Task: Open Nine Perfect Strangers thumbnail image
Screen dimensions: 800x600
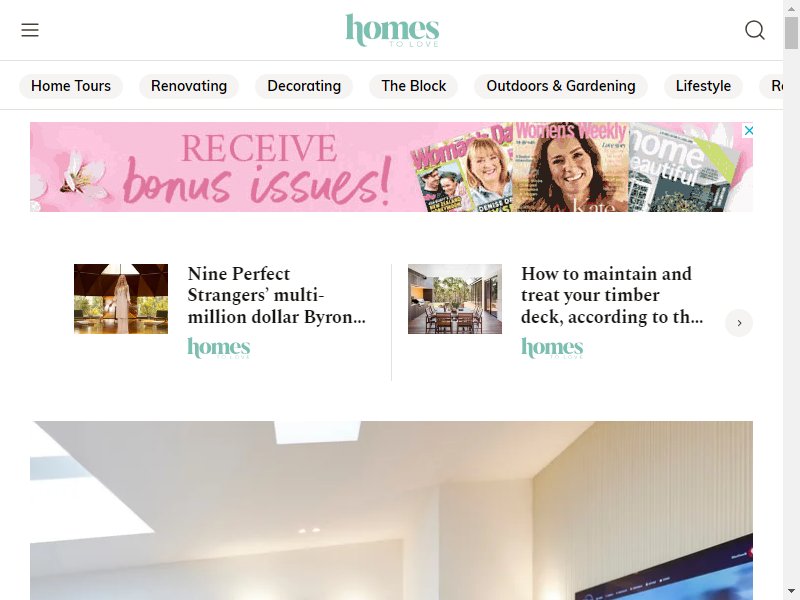Action: (x=121, y=299)
